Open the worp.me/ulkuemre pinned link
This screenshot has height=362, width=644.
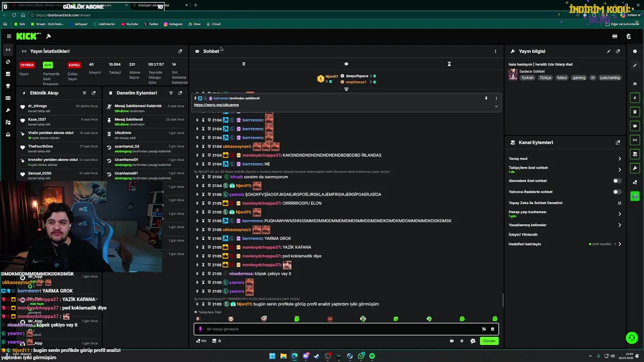216,105
